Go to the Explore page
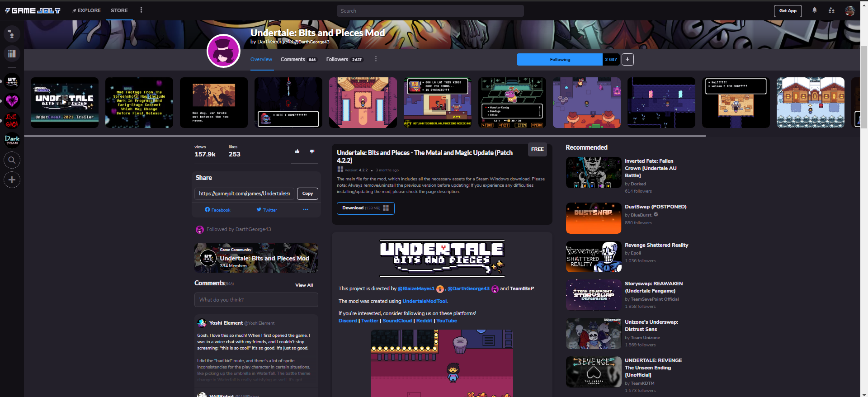868x397 pixels. point(87,10)
